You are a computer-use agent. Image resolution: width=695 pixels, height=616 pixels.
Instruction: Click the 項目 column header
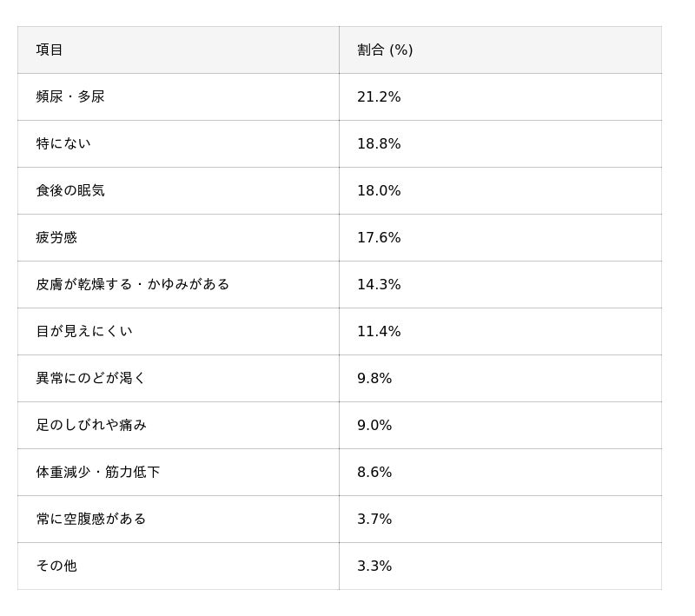(x=50, y=50)
